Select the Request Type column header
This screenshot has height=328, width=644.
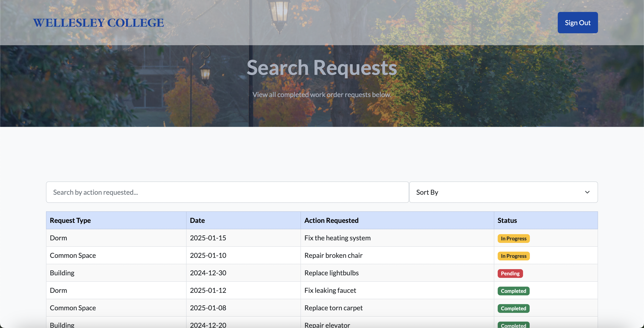pos(116,220)
